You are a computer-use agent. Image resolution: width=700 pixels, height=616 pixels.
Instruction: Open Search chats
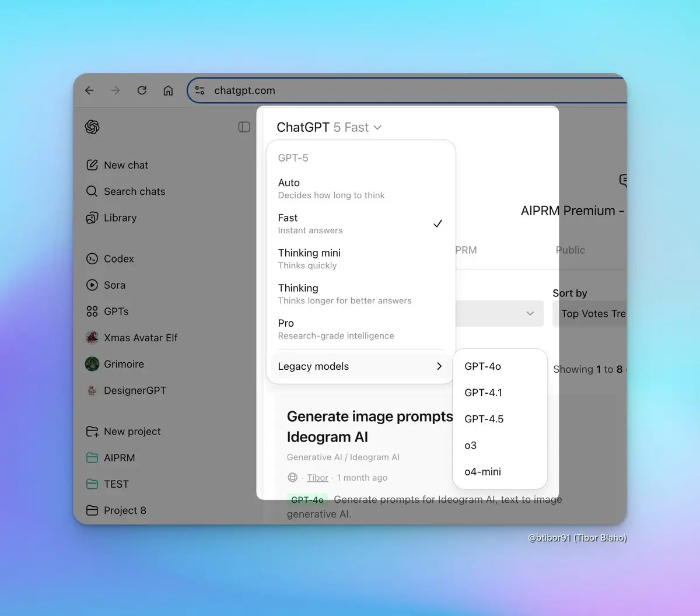125,191
